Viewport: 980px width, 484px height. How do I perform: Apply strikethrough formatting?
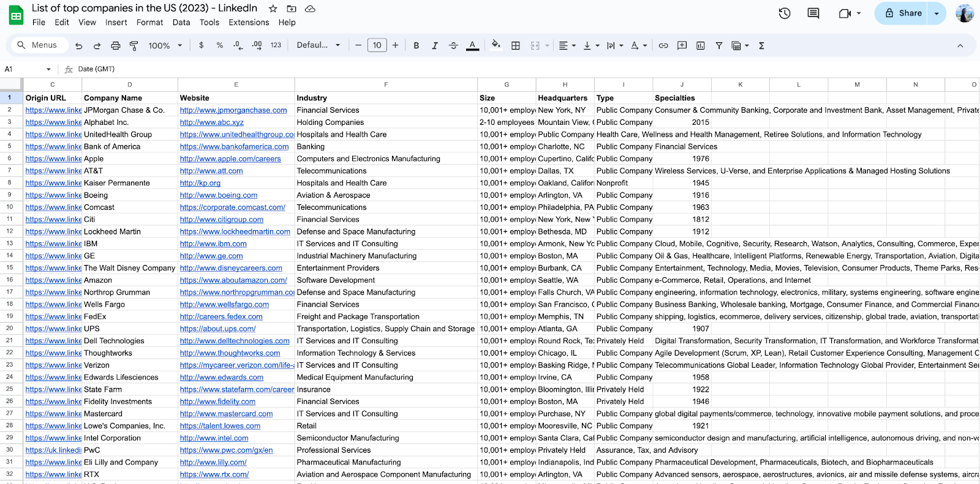pos(453,45)
